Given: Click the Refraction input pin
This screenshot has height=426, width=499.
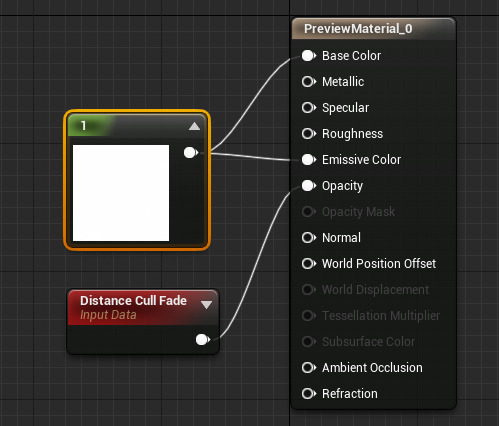Looking at the screenshot, I should (x=309, y=394).
